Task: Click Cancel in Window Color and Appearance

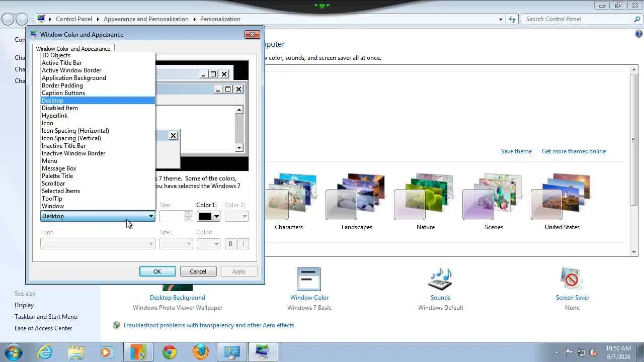Action: click(x=198, y=271)
